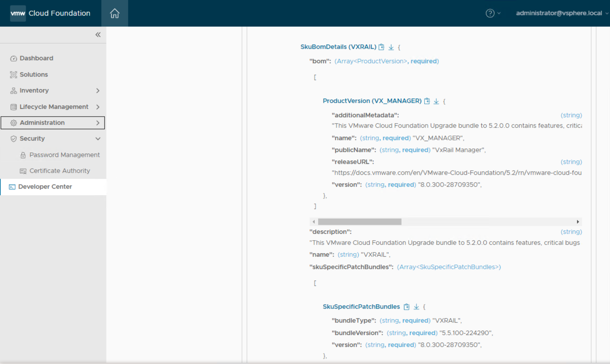610x364 pixels.
Task: Click right arrow of horizontal scrollbar
Action: click(578, 222)
